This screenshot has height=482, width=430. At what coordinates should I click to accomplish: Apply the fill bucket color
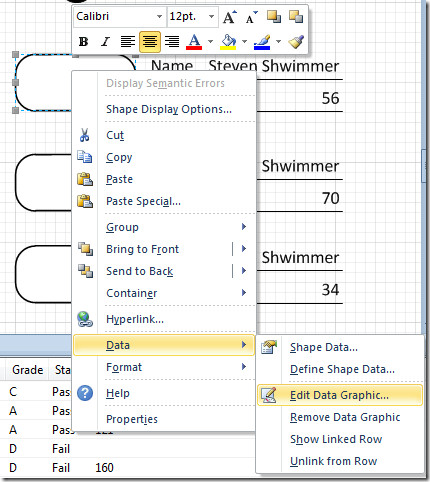(228, 42)
